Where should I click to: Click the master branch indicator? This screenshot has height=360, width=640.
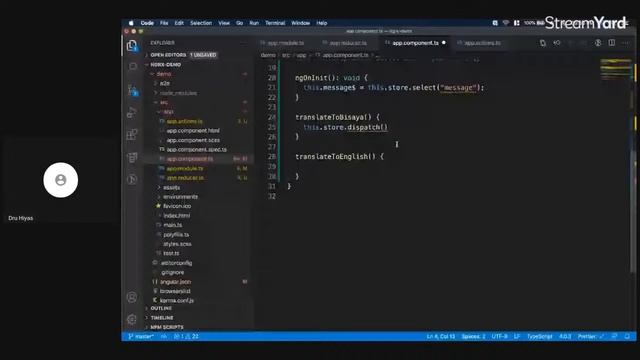click(141, 336)
